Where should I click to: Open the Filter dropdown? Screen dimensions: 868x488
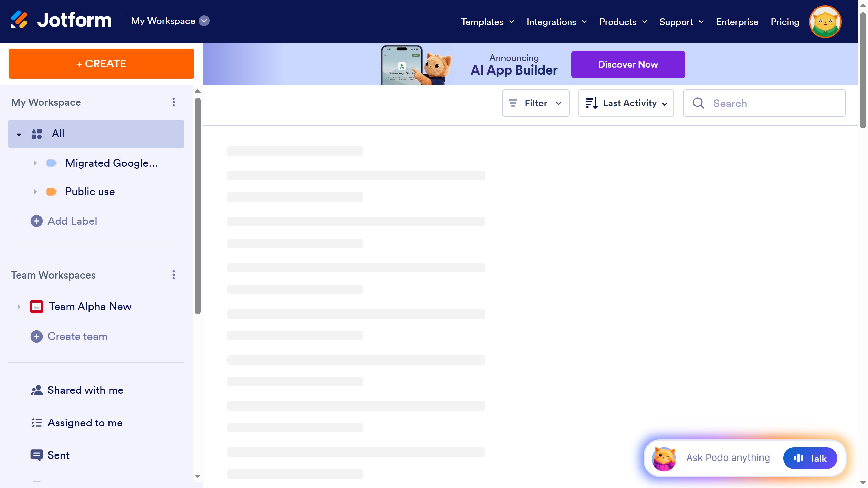click(536, 103)
